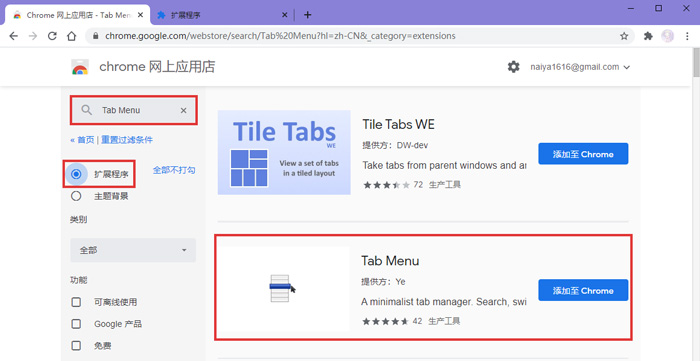Image resolution: width=700 pixels, height=361 pixels.
Task: Bookmark this page with the star icon
Action: tap(624, 36)
